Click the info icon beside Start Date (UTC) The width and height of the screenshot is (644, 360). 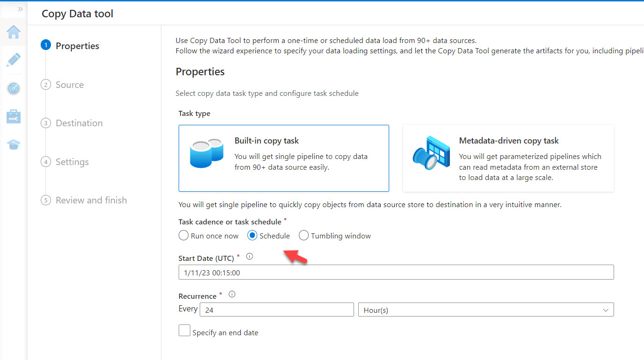[x=249, y=256]
